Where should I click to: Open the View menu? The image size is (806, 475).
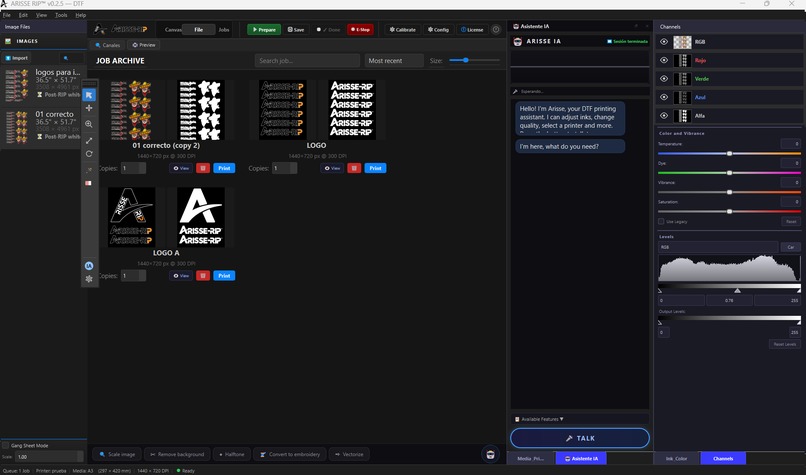point(41,15)
